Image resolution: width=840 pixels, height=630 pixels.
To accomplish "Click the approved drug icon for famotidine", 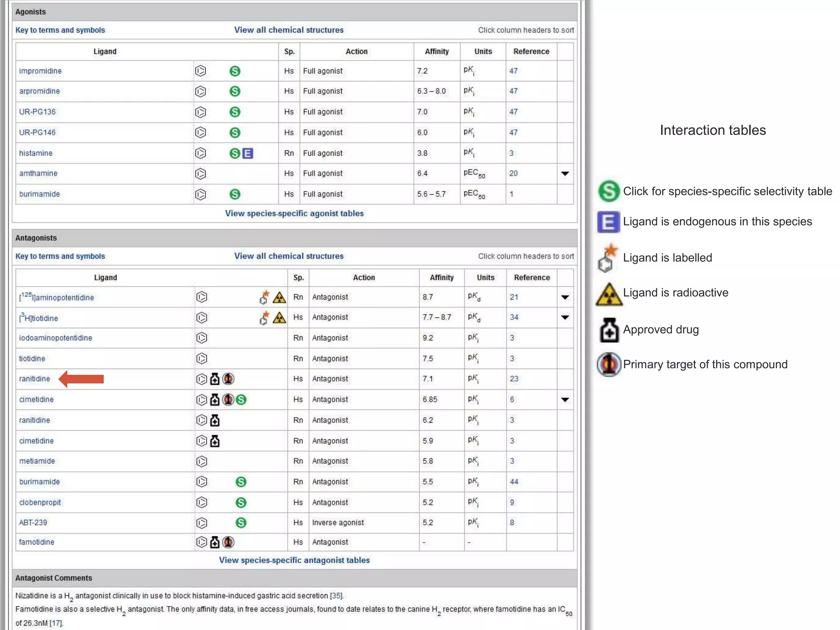I will pos(215,542).
